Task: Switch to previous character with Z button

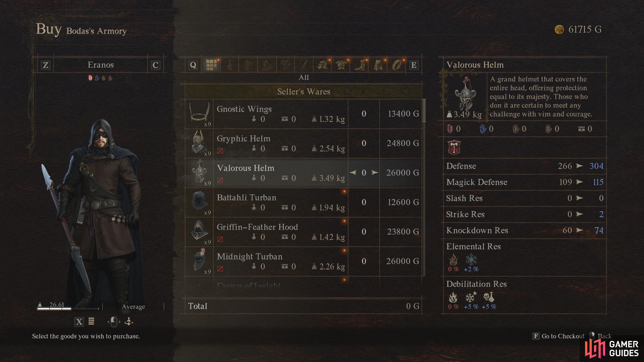Action: 46,65
